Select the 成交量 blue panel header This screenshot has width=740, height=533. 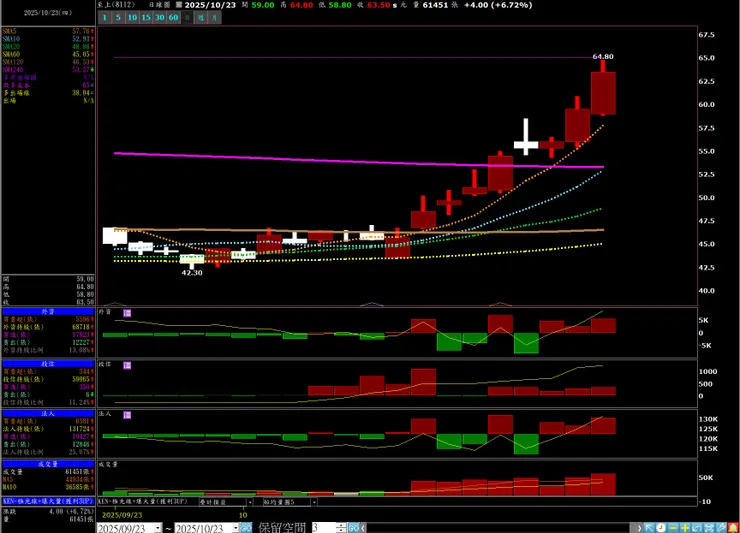click(48, 464)
